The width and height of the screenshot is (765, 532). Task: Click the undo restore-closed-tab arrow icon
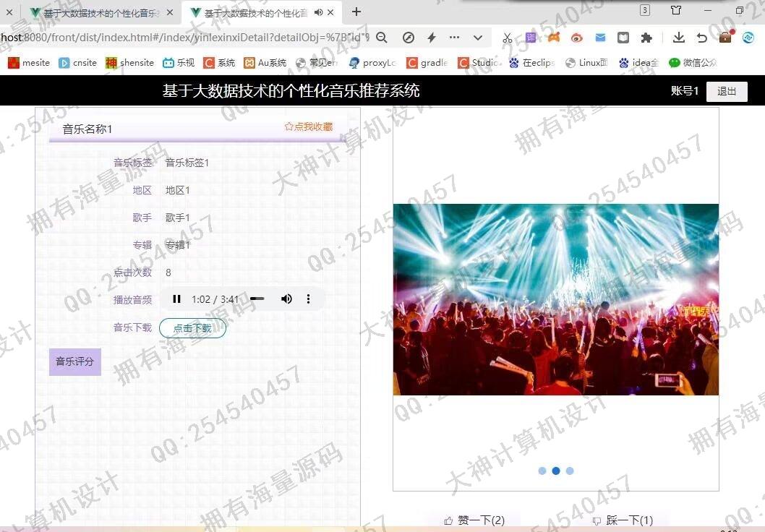pos(701,38)
